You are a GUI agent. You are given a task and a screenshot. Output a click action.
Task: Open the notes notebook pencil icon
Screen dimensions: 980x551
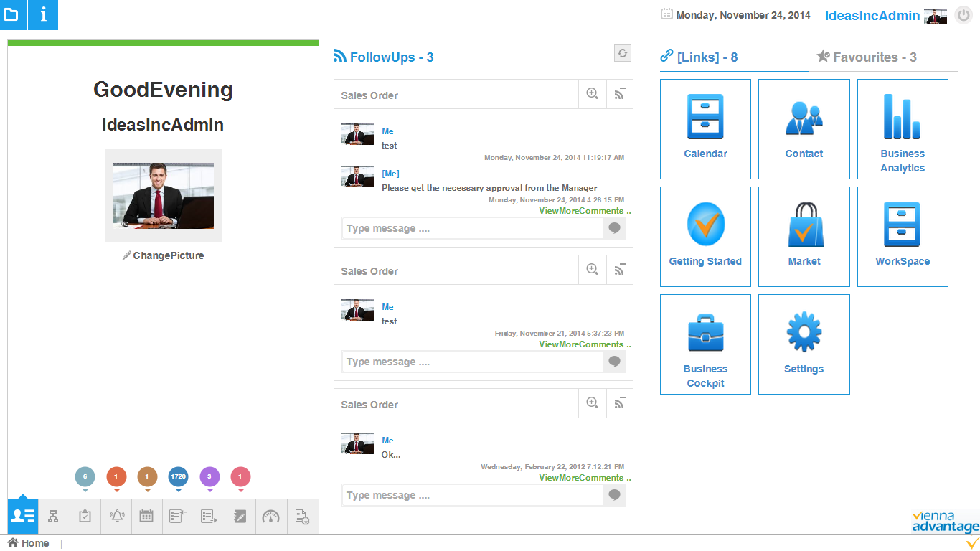[x=240, y=516]
